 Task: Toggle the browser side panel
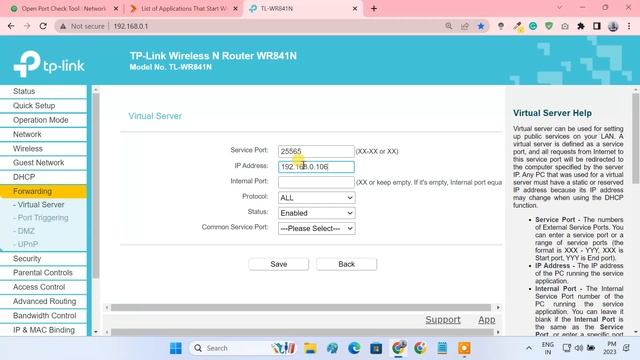(597, 26)
